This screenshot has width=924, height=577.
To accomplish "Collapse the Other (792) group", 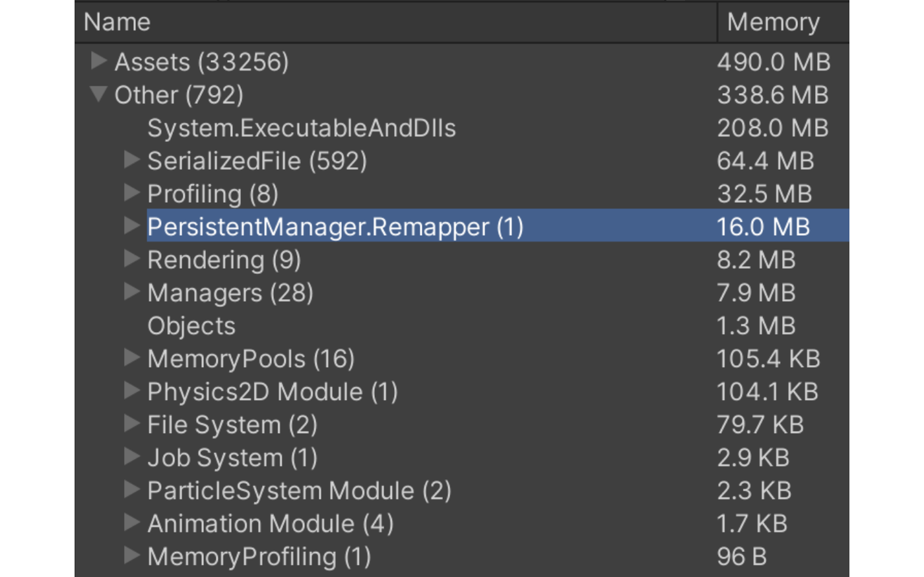I will [98, 94].
